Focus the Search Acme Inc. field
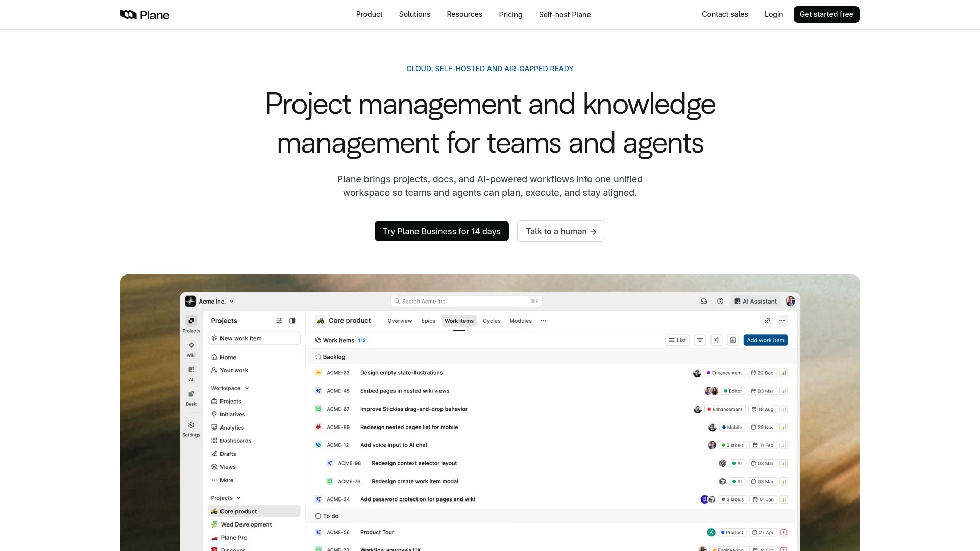 466,302
